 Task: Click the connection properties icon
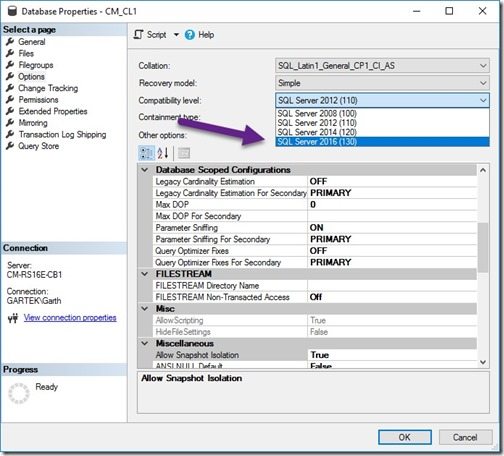pos(13,318)
